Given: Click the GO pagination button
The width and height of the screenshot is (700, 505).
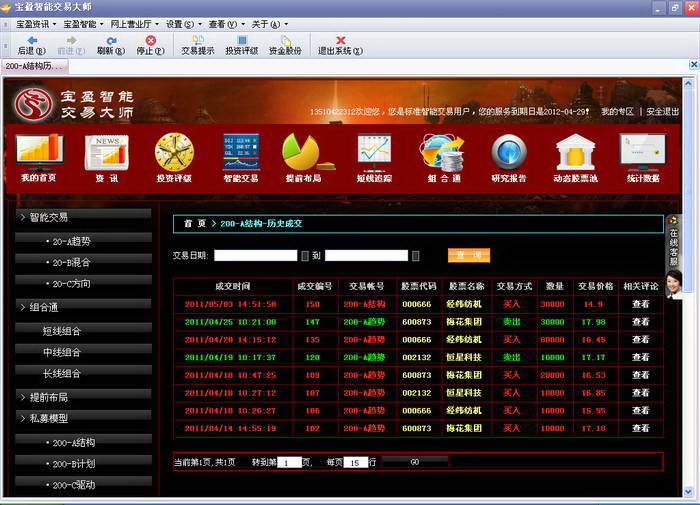Looking at the screenshot, I should click(x=415, y=462).
